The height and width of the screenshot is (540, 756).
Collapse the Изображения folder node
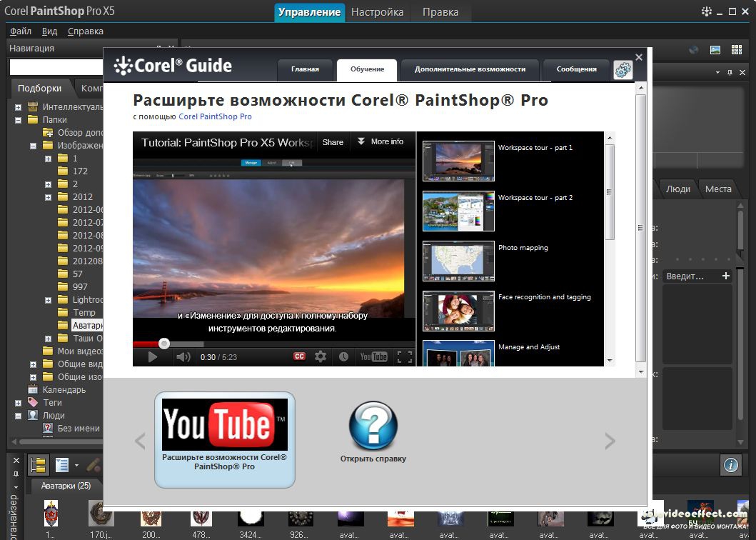[34, 146]
